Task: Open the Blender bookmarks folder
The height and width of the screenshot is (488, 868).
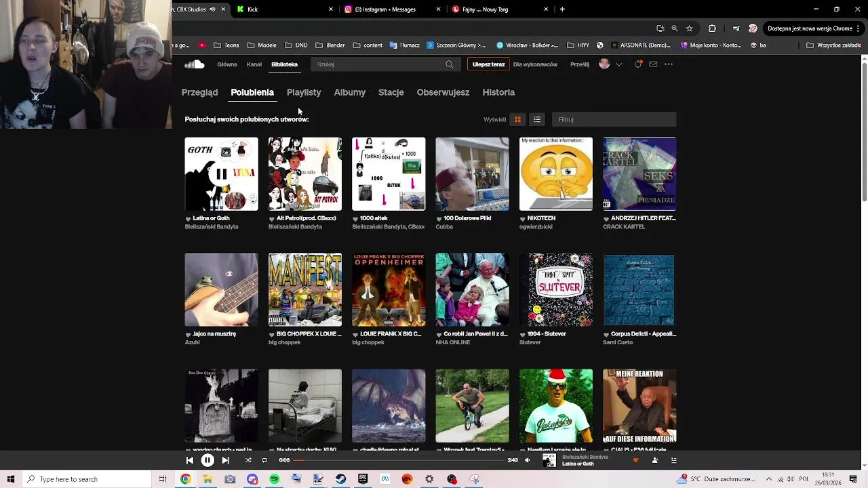Action: tap(330, 45)
